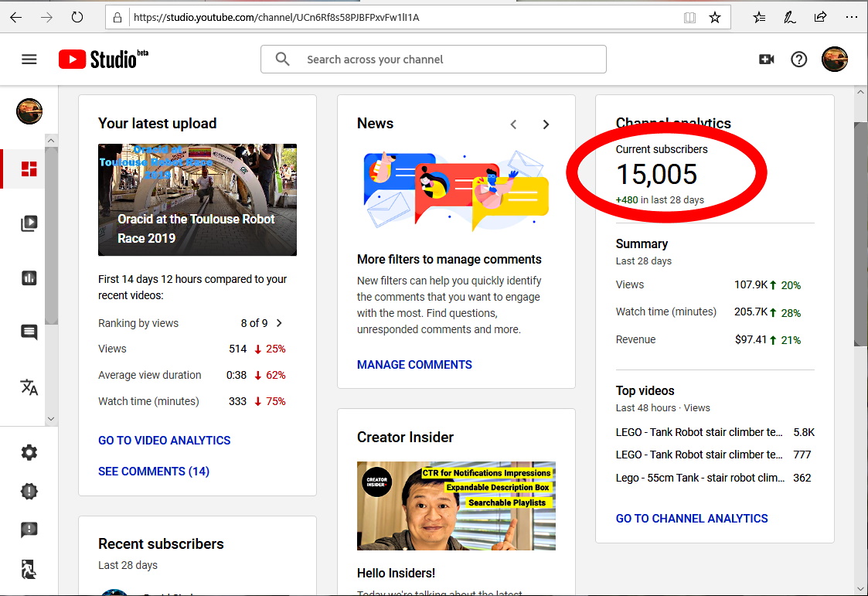Screen dimensions: 868x596
Task: Open reading view icon in address bar
Action: click(689, 18)
